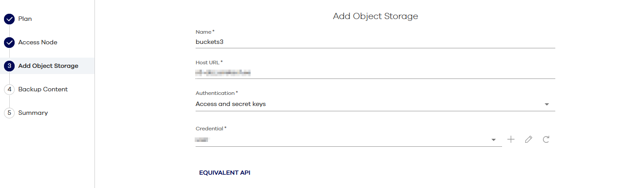Image resolution: width=644 pixels, height=188 pixels.
Task: Go to the Access Node step
Action: (x=38, y=43)
